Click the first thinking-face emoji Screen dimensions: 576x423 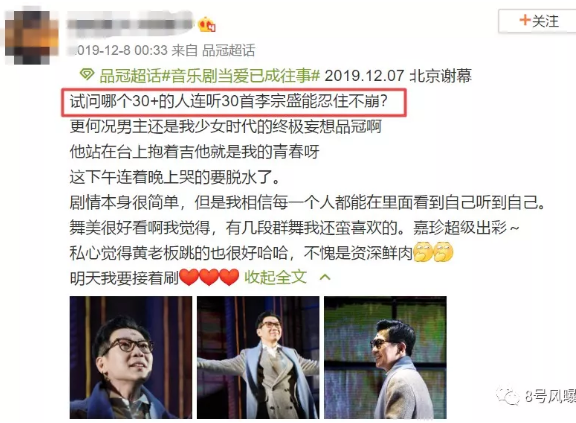[423, 252]
